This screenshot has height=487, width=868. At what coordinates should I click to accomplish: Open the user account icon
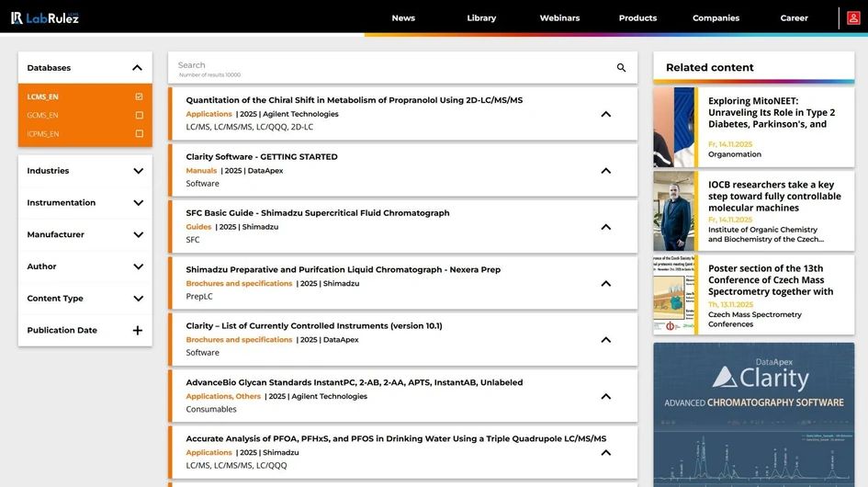point(854,17)
